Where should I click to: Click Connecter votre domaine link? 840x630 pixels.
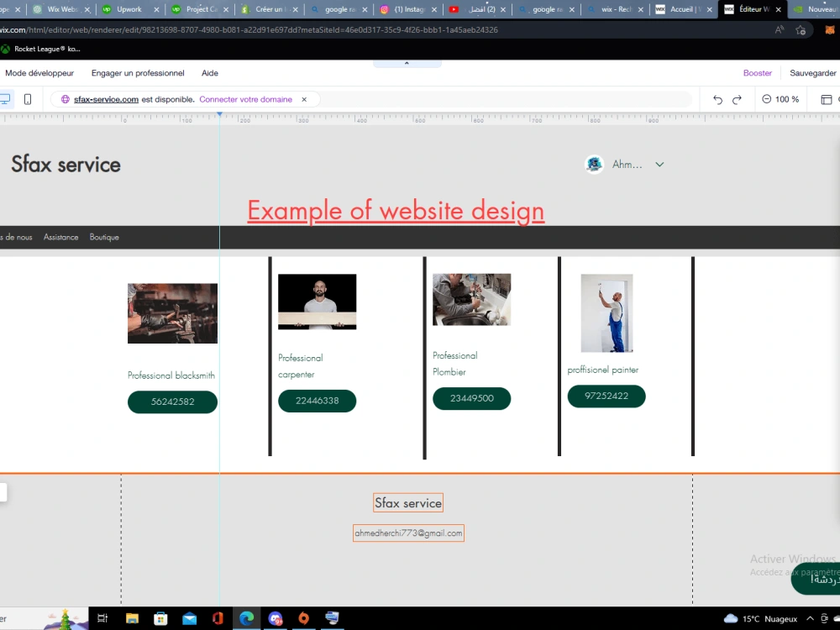pyautogui.click(x=246, y=99)
